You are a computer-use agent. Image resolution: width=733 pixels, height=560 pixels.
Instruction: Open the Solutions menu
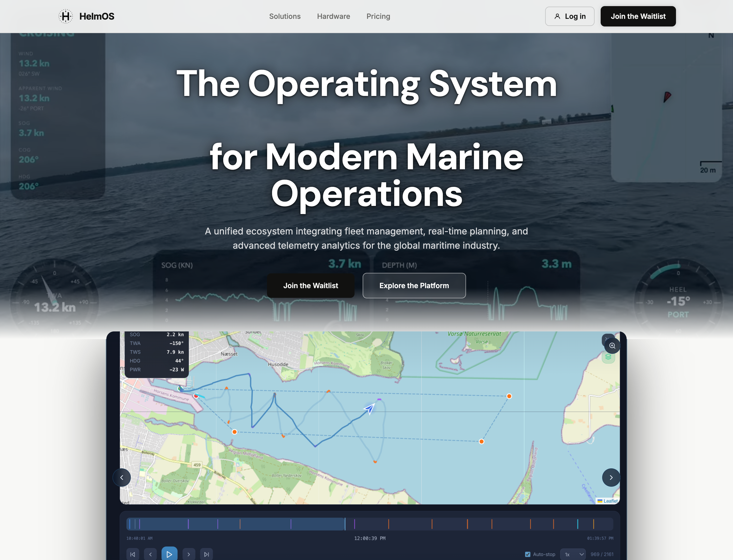click(285, 16)
